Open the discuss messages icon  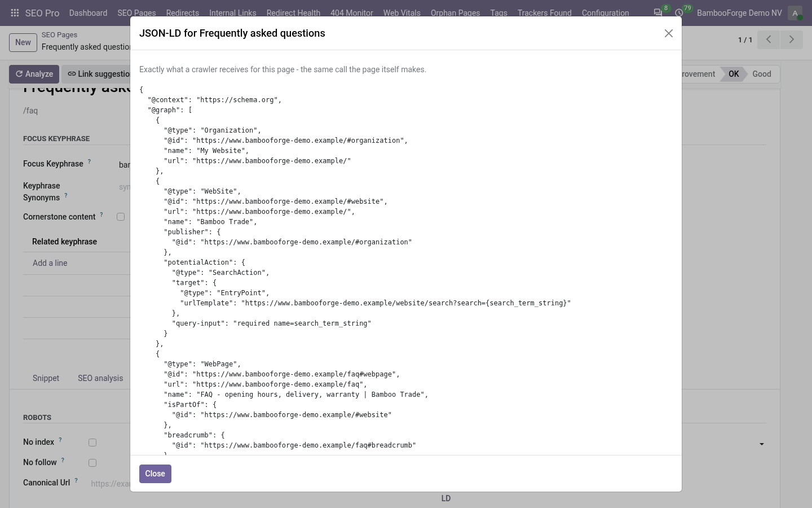point(657,12)
